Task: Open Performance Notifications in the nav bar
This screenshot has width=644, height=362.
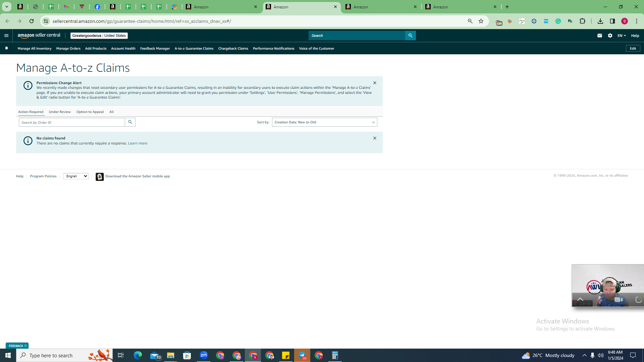Action: (x=273, y=49)
